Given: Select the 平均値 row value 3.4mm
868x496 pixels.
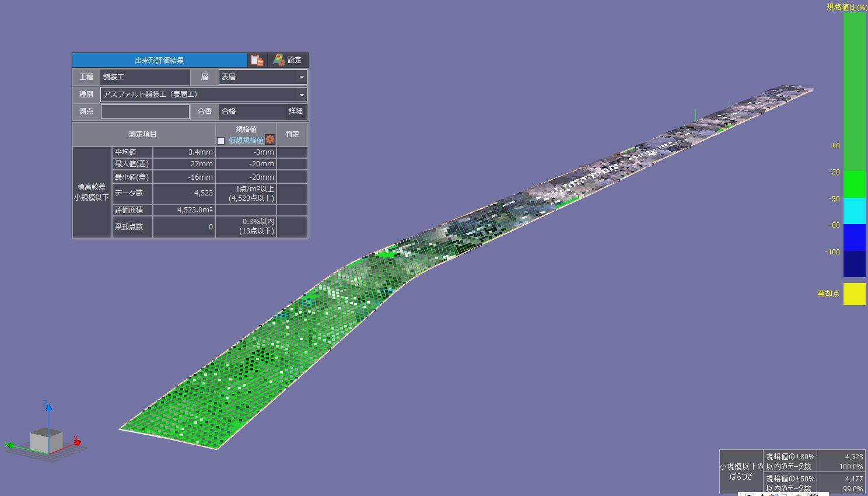Looking at the screenshot, I should coord(184,152).
